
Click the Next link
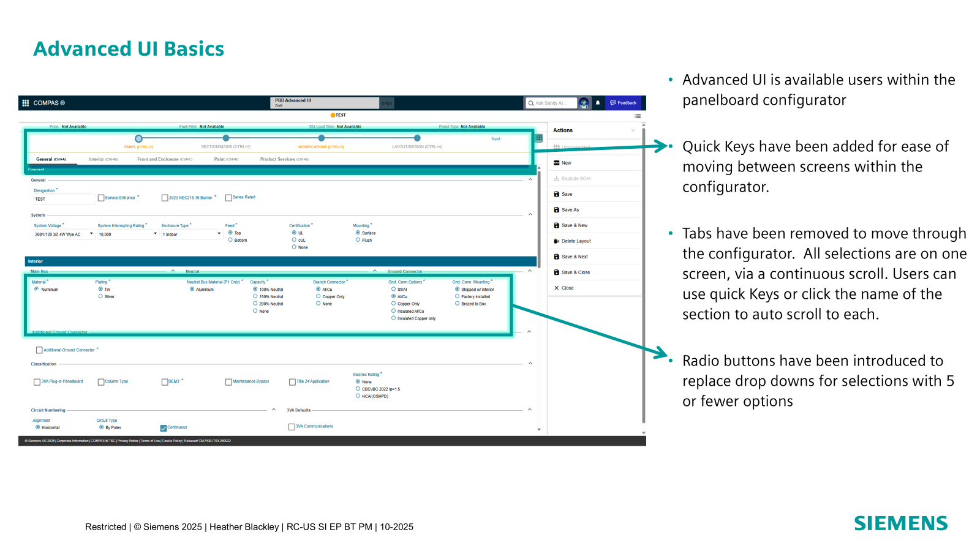tap(496, 139)
